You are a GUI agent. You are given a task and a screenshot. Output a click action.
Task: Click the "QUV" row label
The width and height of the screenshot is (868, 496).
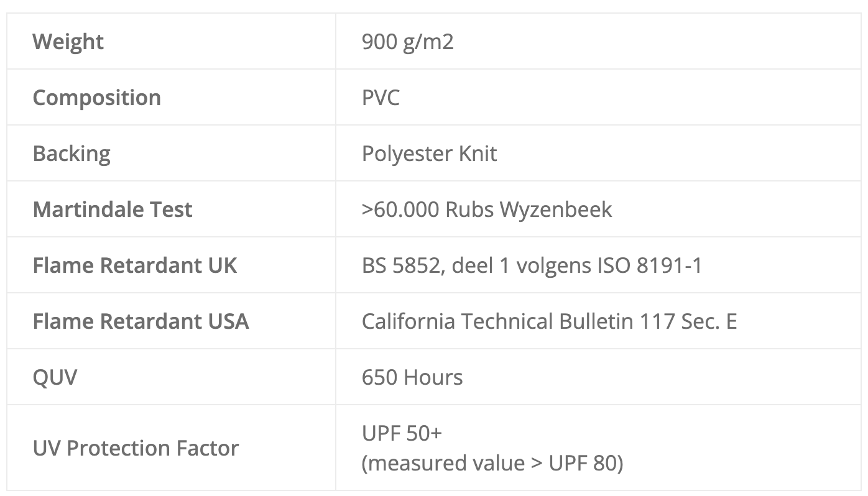click(x=55, y=377)
